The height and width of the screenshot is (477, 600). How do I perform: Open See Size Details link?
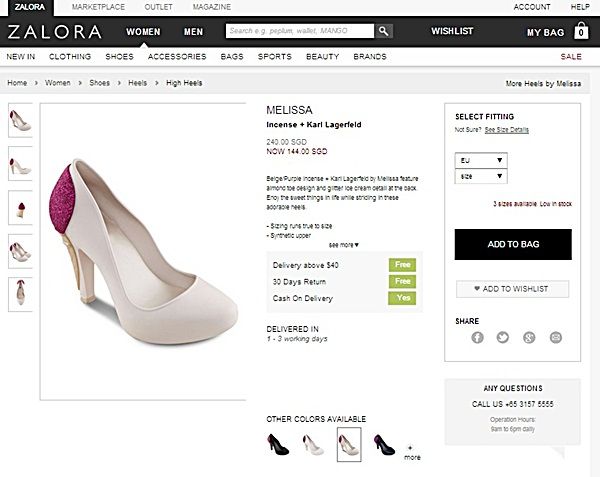click(507, 130)
